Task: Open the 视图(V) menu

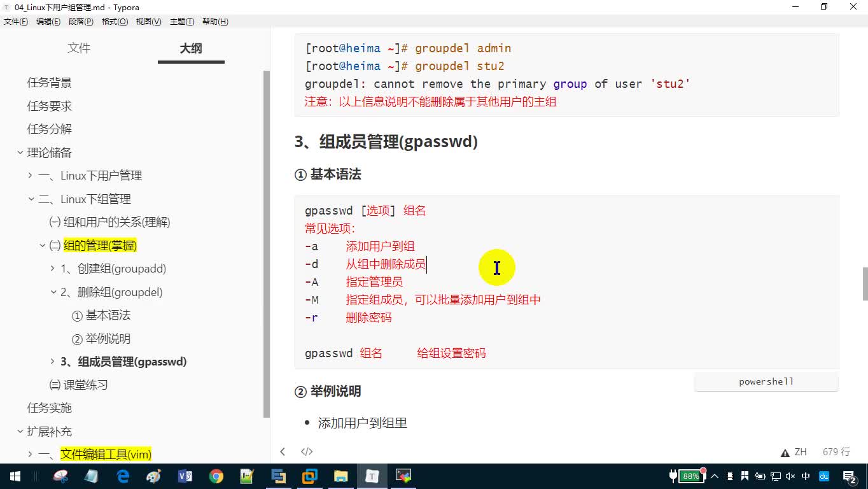Action: (x=149, y=22)
